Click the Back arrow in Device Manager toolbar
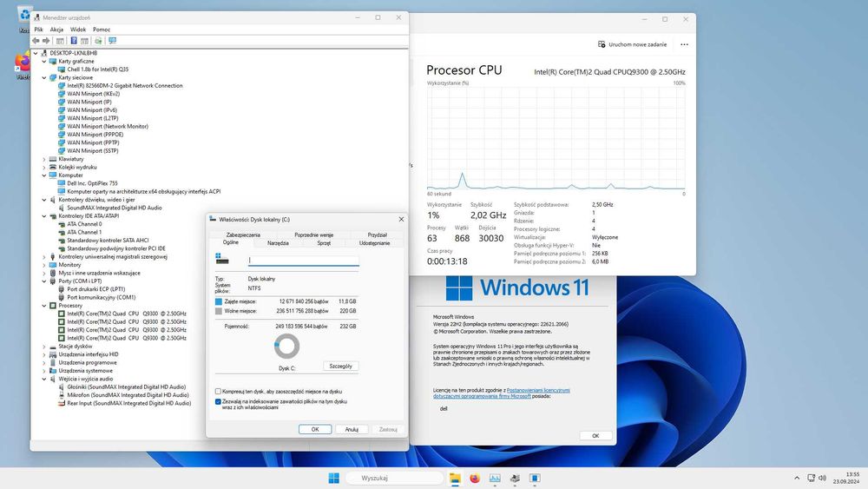 (36, 41)
